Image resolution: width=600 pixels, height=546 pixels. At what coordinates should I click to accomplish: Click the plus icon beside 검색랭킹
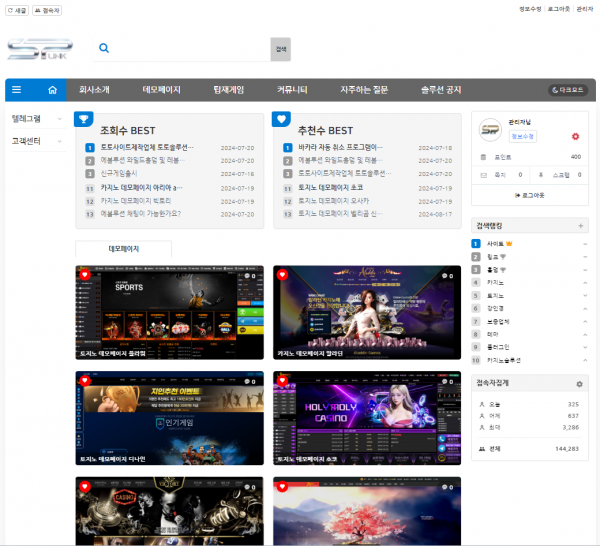(581, 226)
